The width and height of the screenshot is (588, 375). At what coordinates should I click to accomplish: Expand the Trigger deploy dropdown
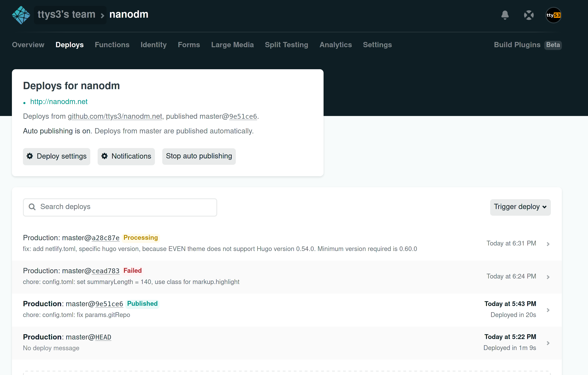[x=520, y=207]
